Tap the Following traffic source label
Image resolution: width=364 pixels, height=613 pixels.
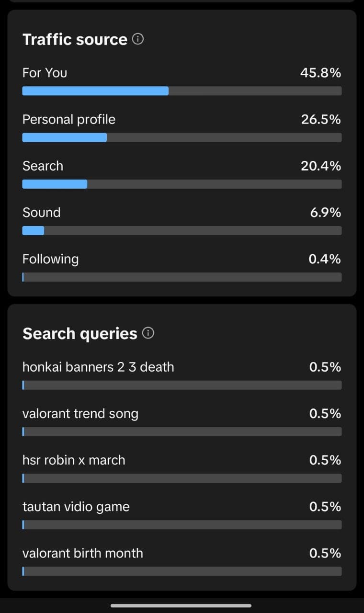coord(50,259)
